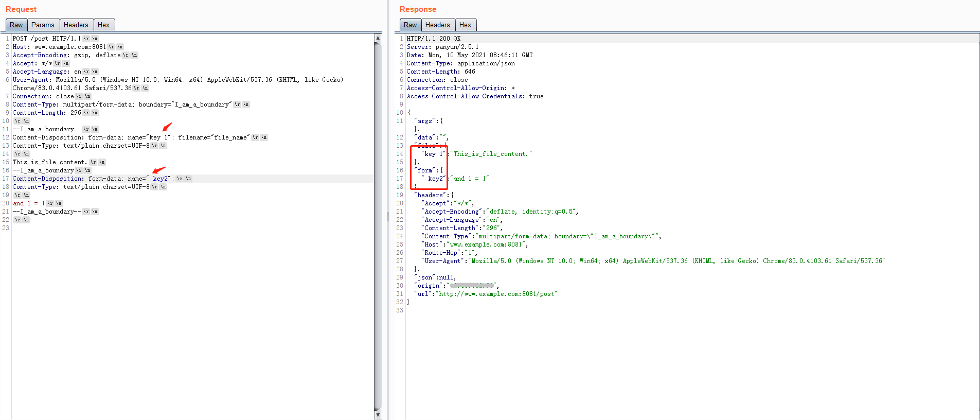
Task: Click the response Server: panyun/2.5.1 header
Action: 442,47
